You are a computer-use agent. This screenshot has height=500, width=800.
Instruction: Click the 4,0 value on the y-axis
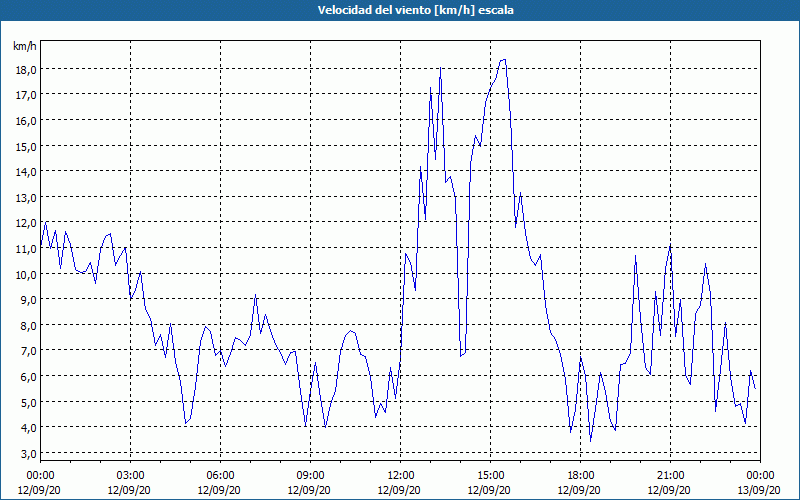click(28, 428)
